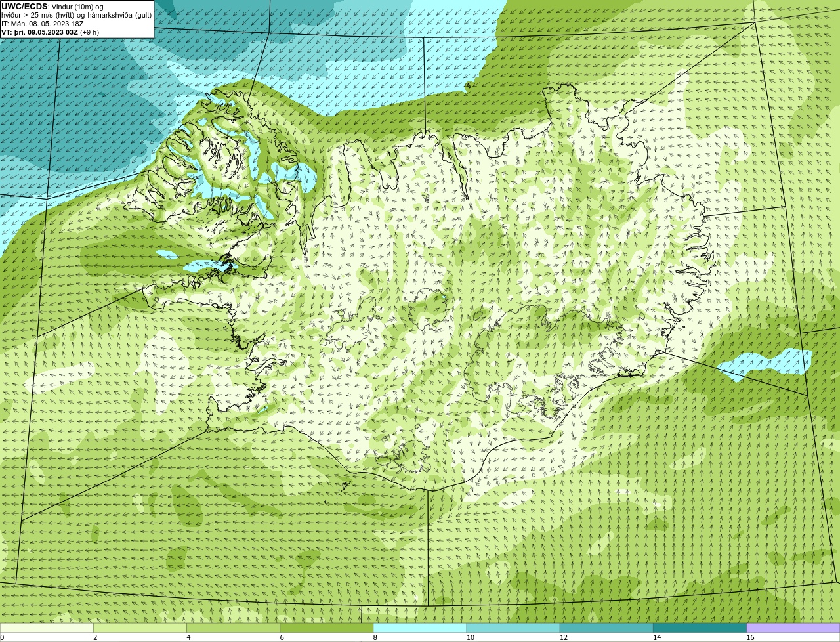
Task: Click the cyan wind patch southeast of Iceland
Action: point(765,364)
